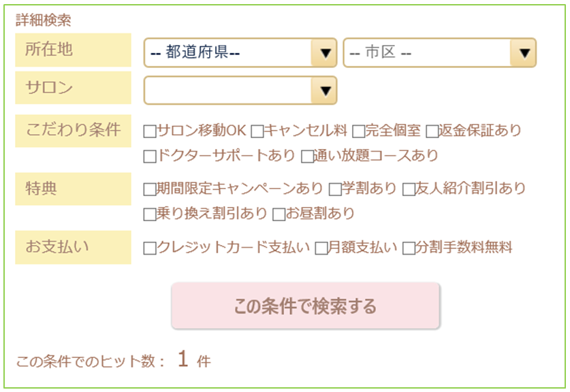Screen dimensions: 570x392
Task: Check the クレジットカード支払い checkbox
Action: [150, 248]
